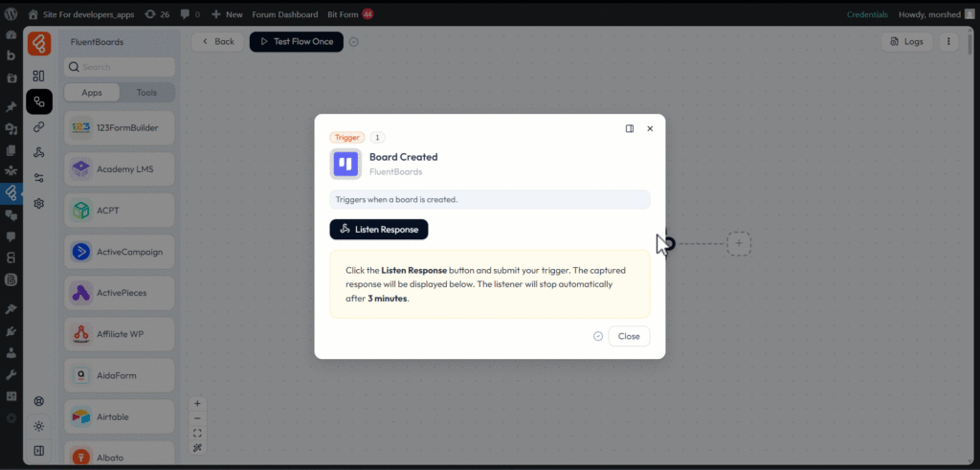Open WordPress logo menu in admin bar

point(11,13)
